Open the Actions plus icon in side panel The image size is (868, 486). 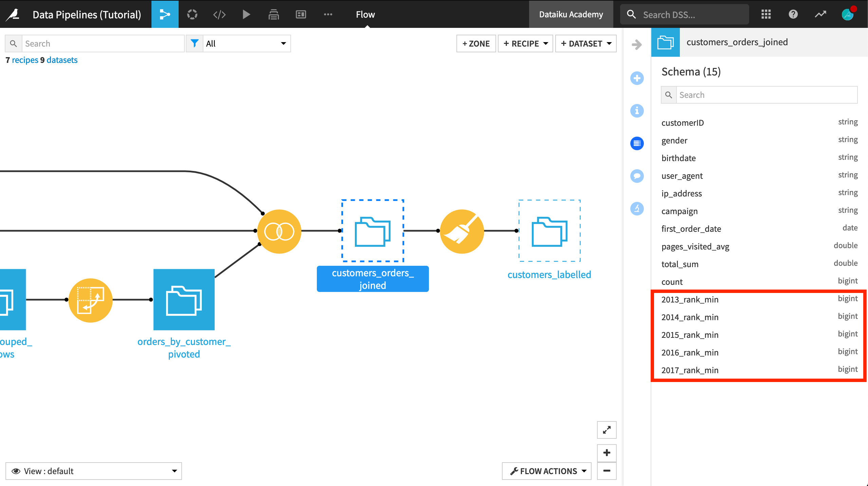point(637,78)
